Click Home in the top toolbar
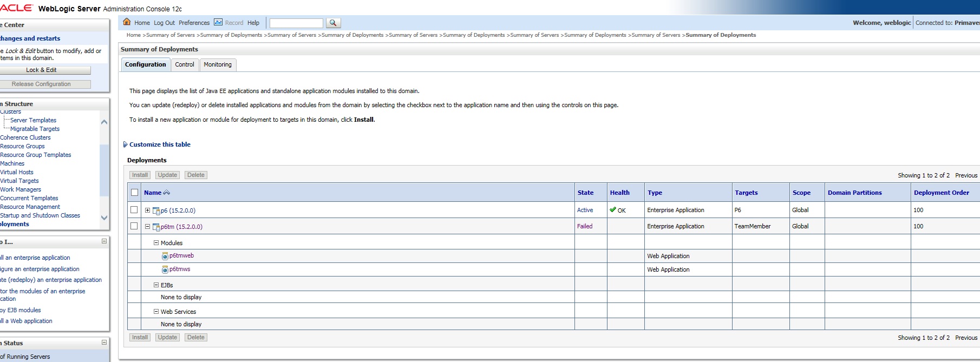Image resolution: width=980 pixels, height=362 pixels. [x=142, y=23]
